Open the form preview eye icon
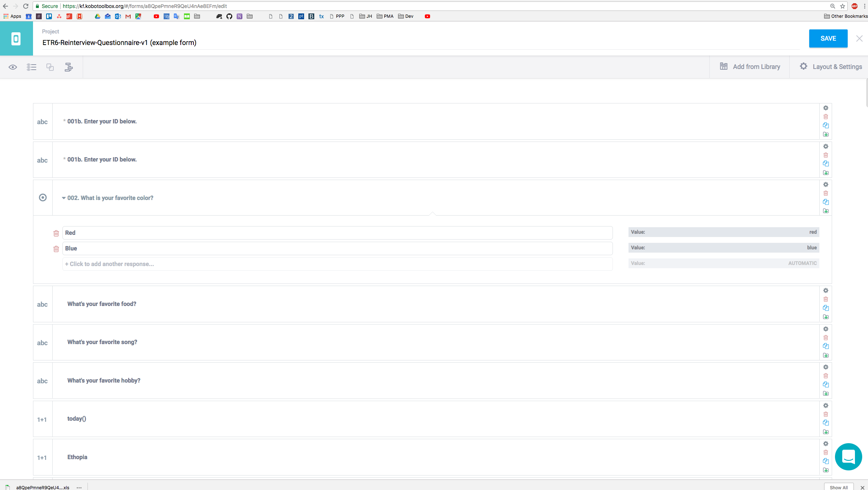 click(x=13, y=67)
